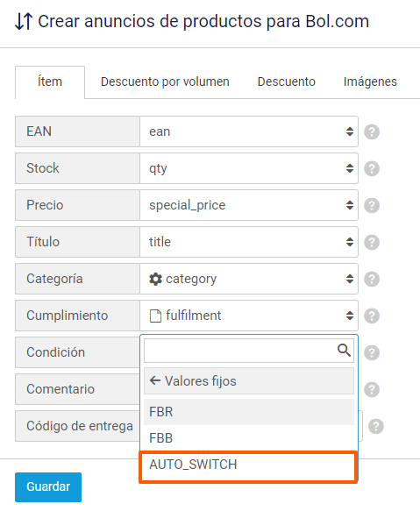Open the Imágenes tab
This screenshot has height=511, width=420.
[370, 82]
